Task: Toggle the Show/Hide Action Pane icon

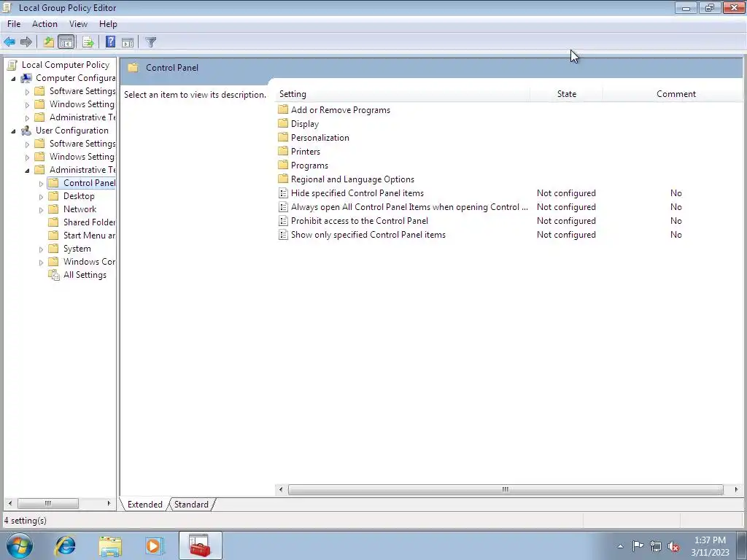Action: point(128,42)
